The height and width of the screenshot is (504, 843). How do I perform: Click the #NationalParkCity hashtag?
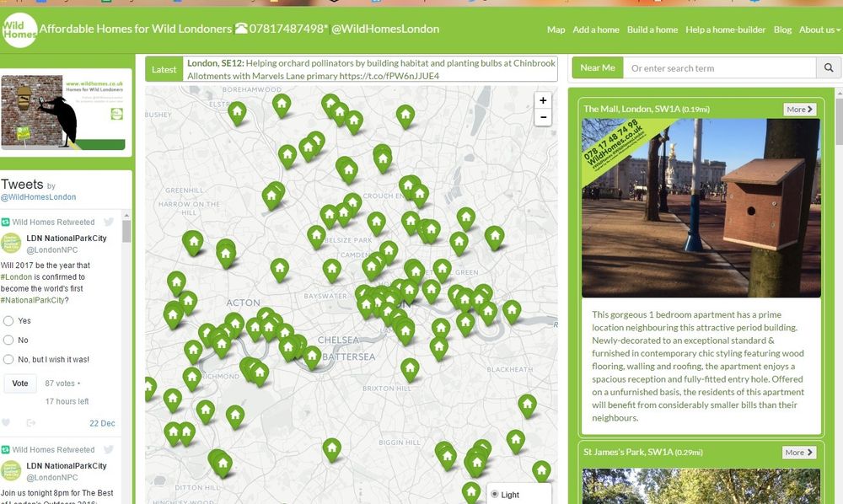coord(32,300)
